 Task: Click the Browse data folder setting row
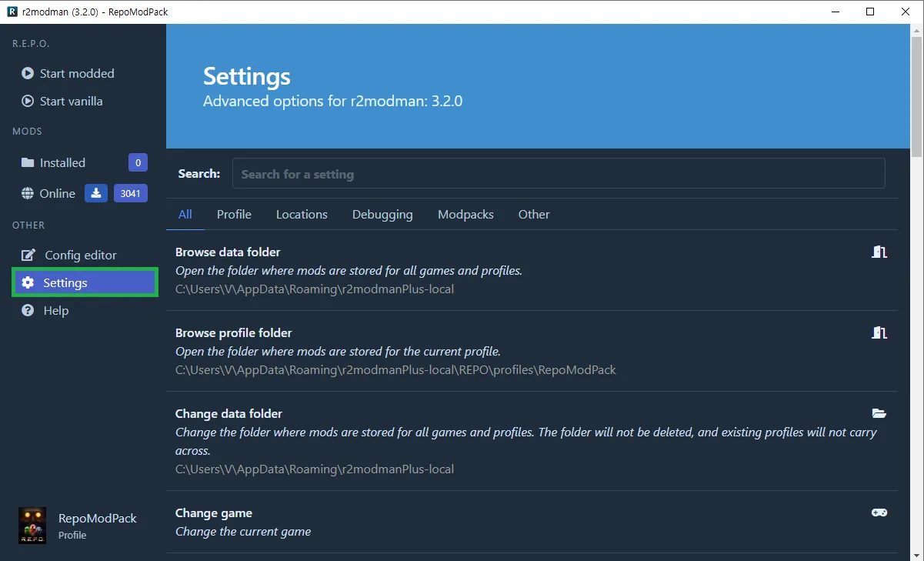point(531,271)
